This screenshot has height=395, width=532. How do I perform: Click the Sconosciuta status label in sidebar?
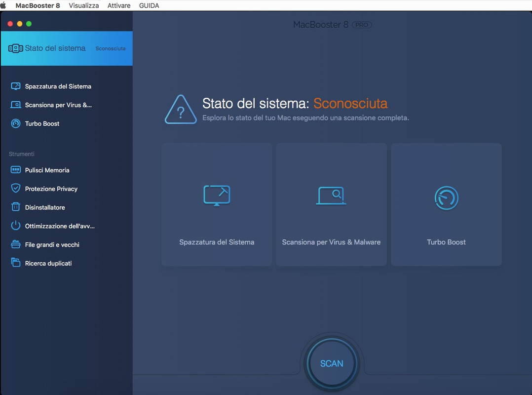(x=111, y=48)
